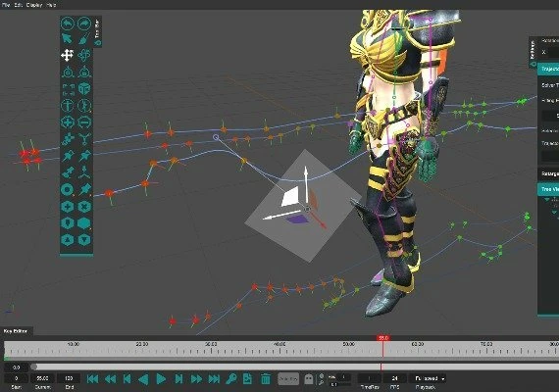Select the Key Editor tab

tap(16, 331)
